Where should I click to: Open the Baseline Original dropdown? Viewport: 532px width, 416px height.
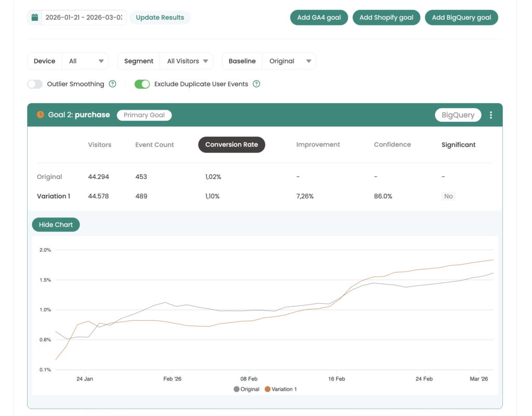pos(288,61)
